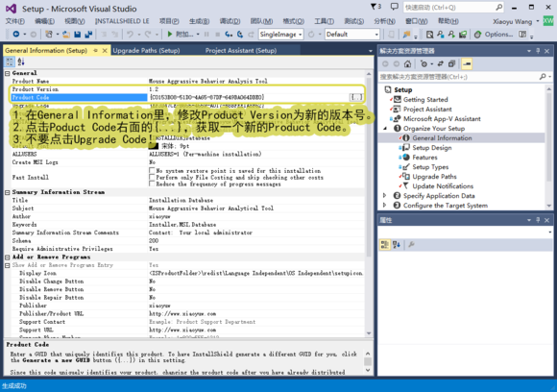Click the Features pie chart icon
This screenshot has height=392, width=557.
tap(406, 157)
